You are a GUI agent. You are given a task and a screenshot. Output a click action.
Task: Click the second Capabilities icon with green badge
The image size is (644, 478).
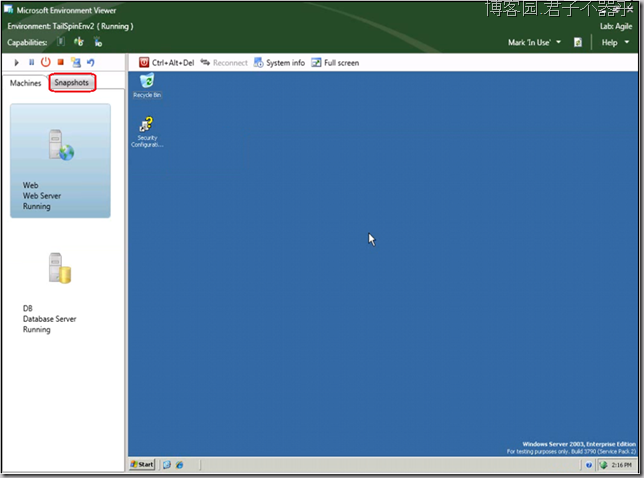tap(79, 41)
